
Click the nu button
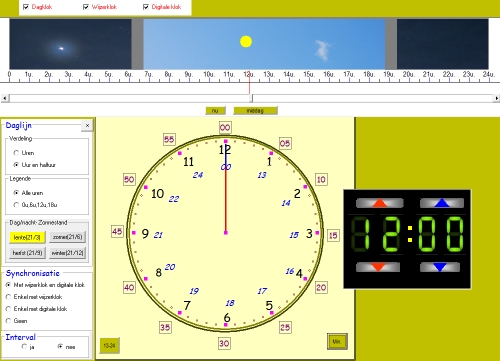[215, 111]
